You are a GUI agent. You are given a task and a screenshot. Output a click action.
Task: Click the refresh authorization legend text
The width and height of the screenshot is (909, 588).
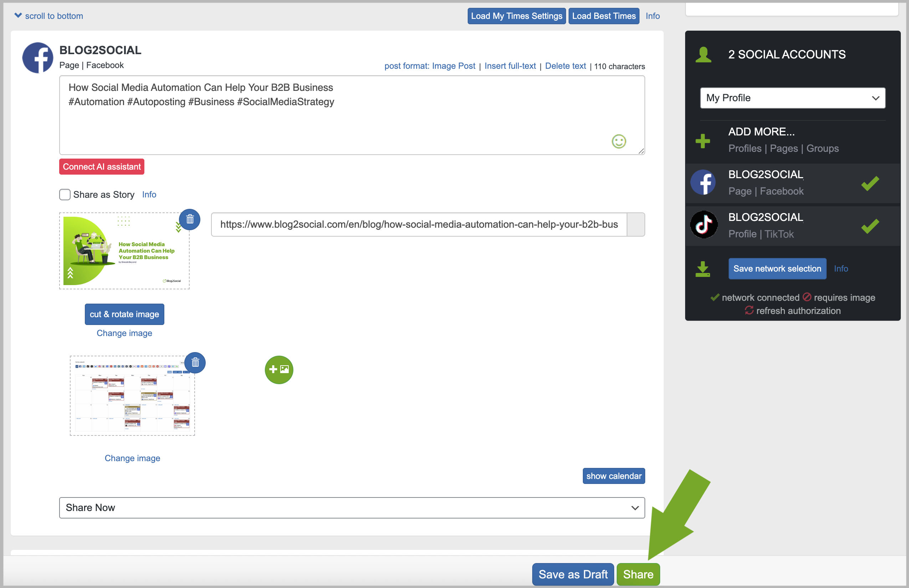pos(798,310)
